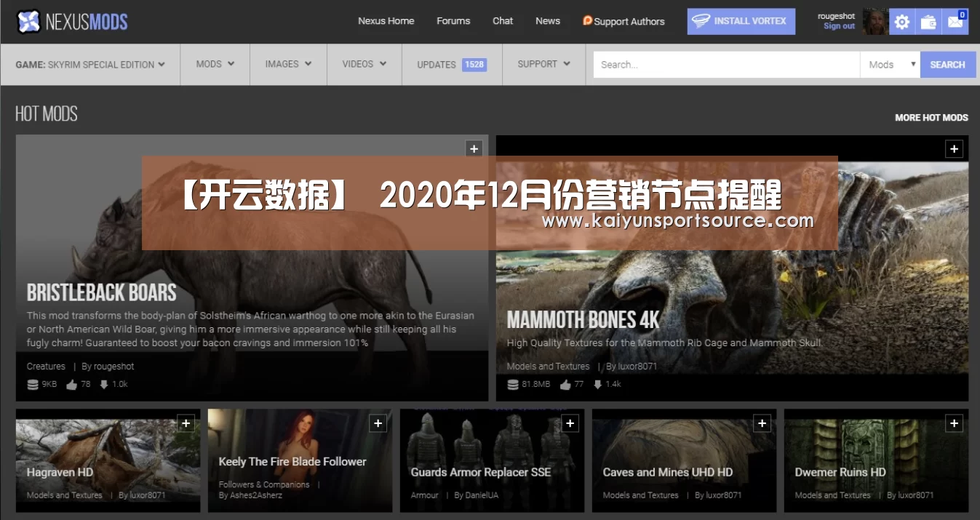Click thumbs-up icon on Mammoth Bones 4K
980x520 pixels.
565,385
